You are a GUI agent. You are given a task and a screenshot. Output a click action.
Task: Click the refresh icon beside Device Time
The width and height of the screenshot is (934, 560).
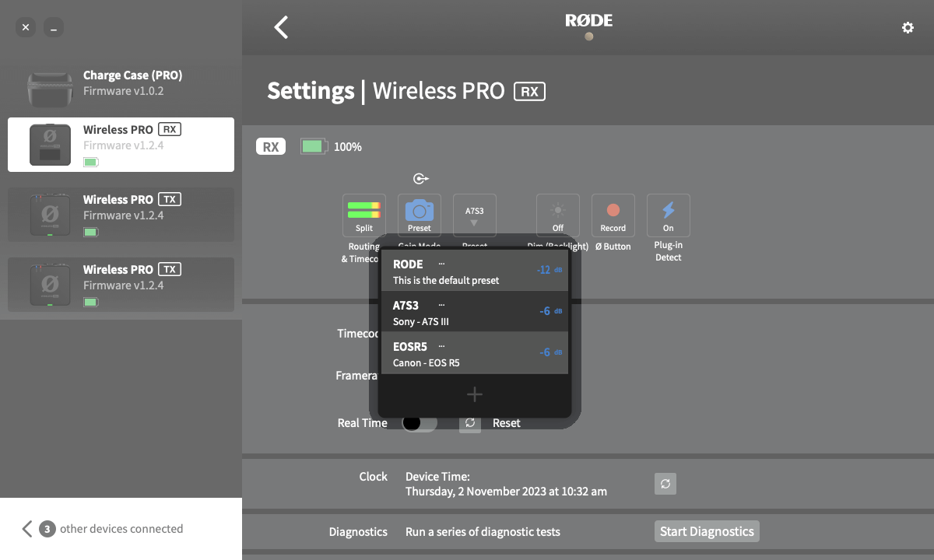665,484
